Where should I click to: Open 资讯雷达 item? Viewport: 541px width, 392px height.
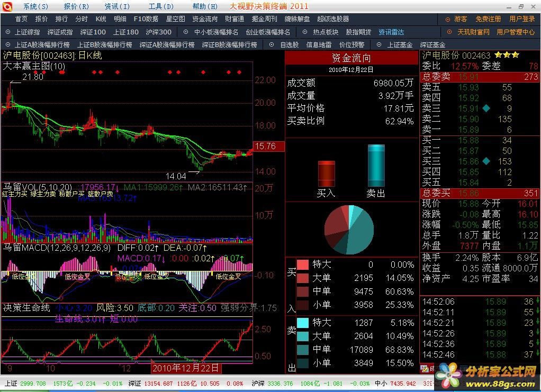click(391, 32)
